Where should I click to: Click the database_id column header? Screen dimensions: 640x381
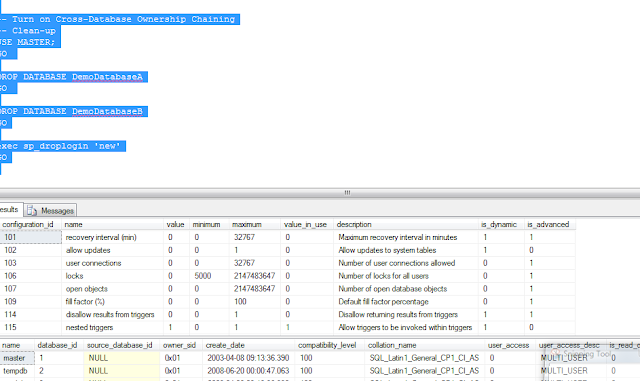pyautogui.click(x=59, y=345)
